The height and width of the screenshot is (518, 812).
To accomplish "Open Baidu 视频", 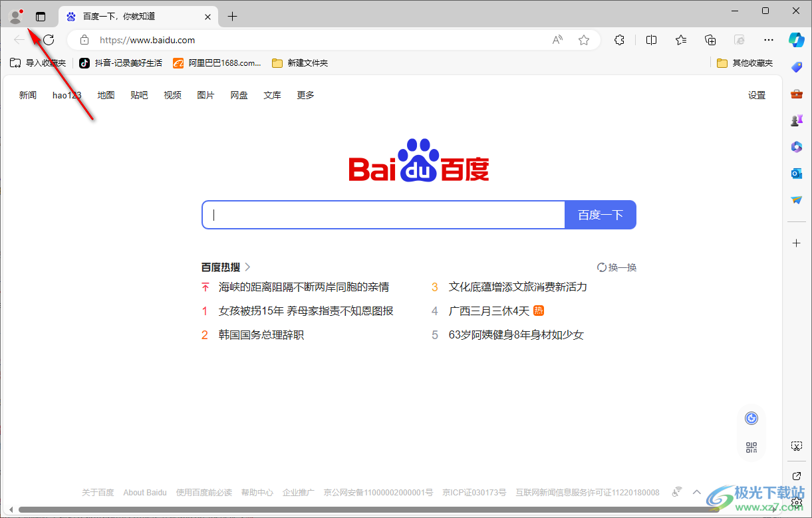I will coord(173,95).
